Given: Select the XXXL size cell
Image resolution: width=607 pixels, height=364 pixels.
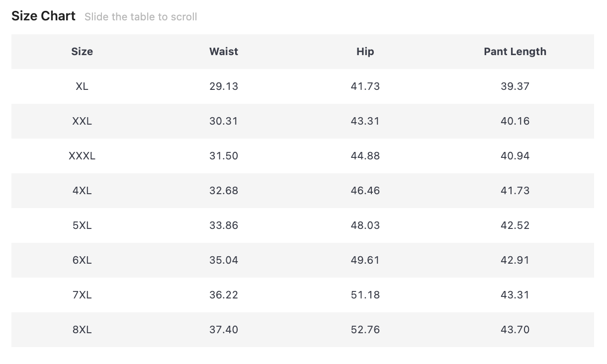Looking at the screenshot, I should click(x=82, y=156).
